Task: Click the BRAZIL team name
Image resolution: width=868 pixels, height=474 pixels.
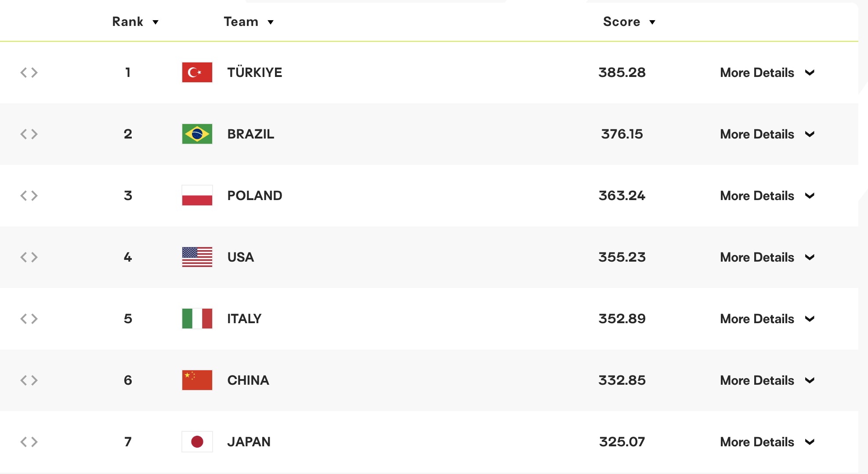Action: (x=250, y=134)
